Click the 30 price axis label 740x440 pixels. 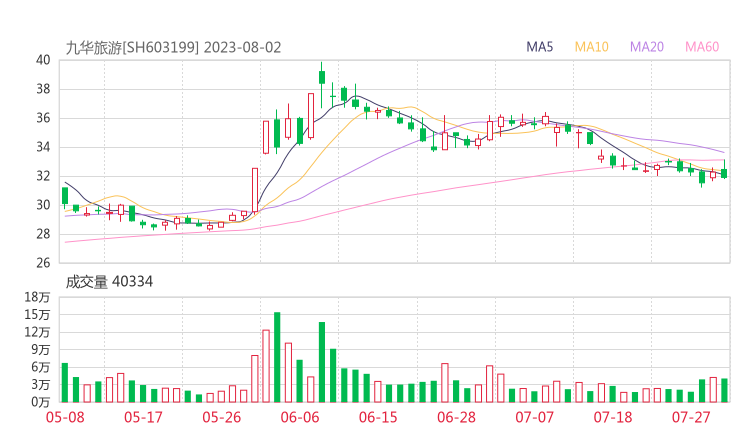pyautogui.click(x=43, y=205)
